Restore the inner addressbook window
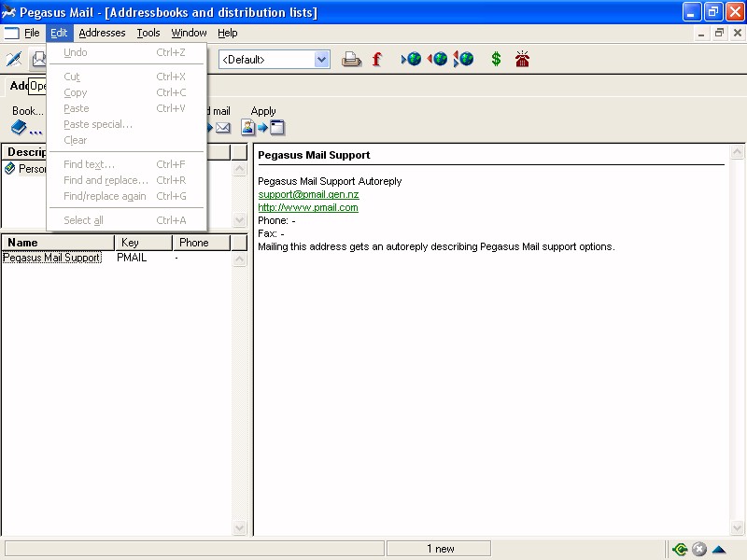The height and width of the screenshot is (560, 747). pyautogui.click(x=719, y=33)
